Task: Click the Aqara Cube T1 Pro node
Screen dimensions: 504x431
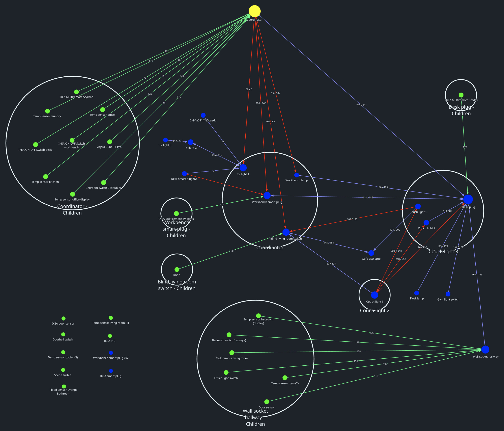Action: pos(110,142)
